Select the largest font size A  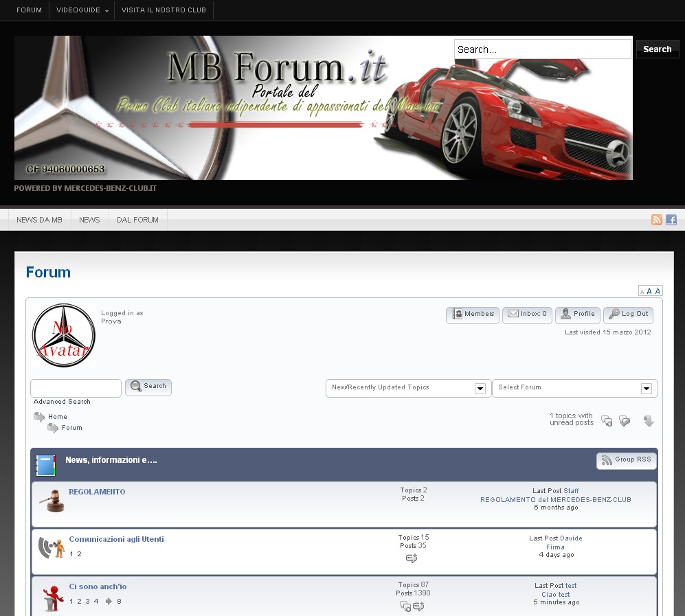[x=658, y=290]
